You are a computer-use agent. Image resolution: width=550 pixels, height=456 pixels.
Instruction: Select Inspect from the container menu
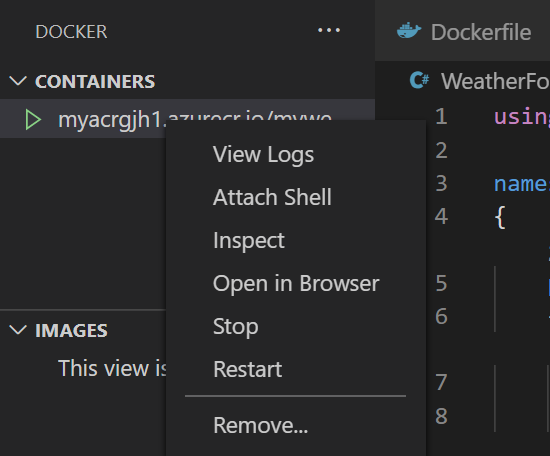pyautogui.click(x=249, y=241)
